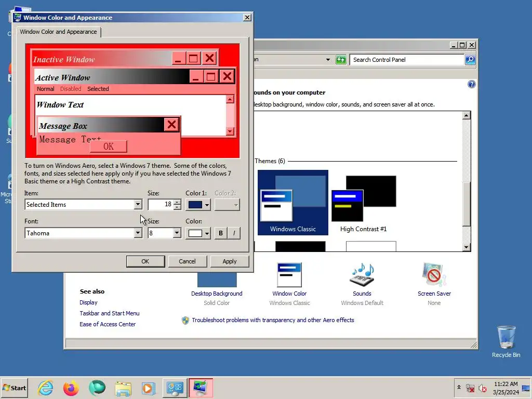Open Internet Explorer from the taskbar
532x399 pixels.
(46, 388)
